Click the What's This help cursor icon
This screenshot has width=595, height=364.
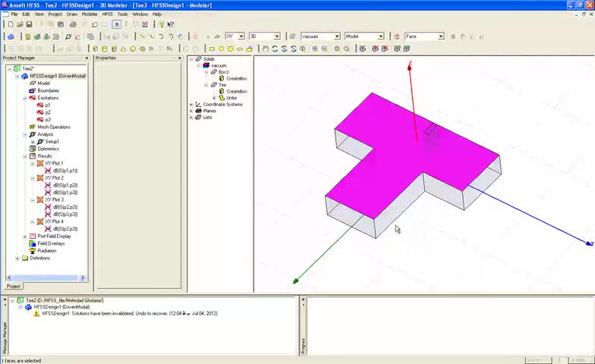pos(171,24)
